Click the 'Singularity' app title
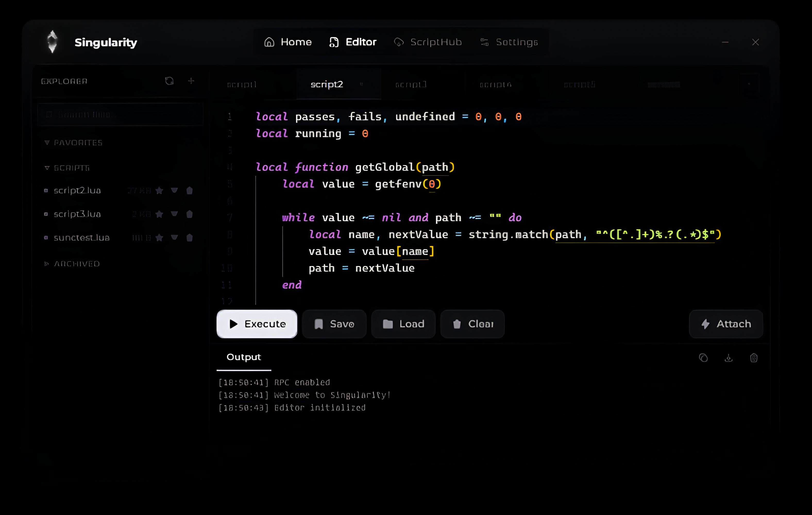This screenshot has width=812, height=515. coord(106,42)
